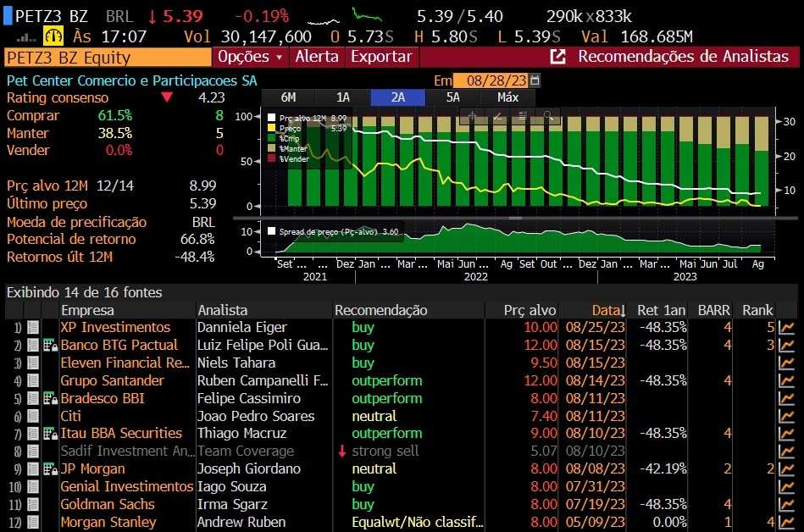Click the Exportar button

[x=381, y=57]
